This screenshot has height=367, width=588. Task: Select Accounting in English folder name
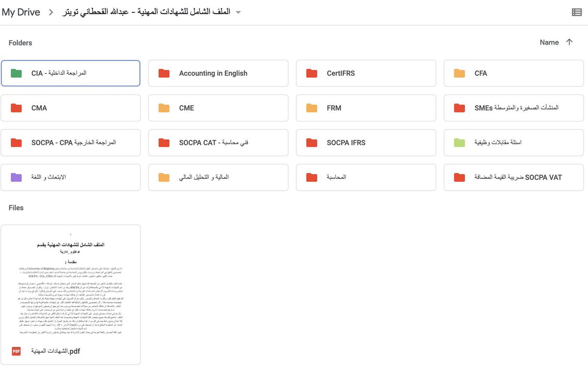pyautogui.click(x=213, y=73)
